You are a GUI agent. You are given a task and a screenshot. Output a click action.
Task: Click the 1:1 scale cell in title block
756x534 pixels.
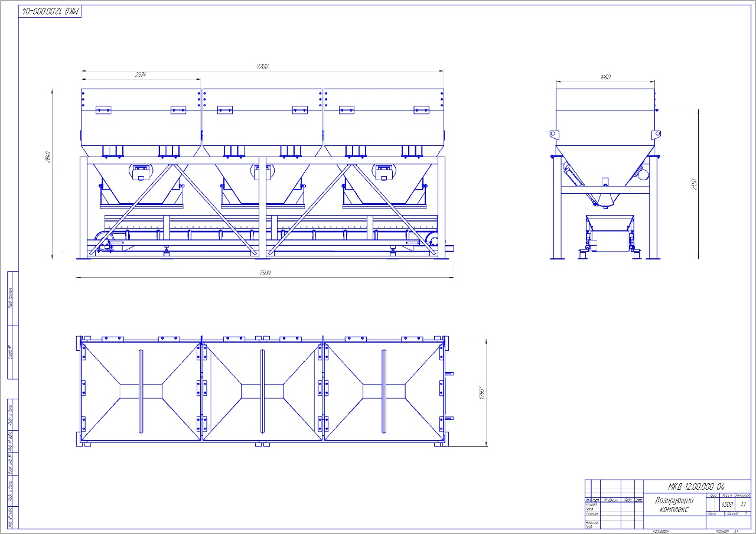click(743, 504)
